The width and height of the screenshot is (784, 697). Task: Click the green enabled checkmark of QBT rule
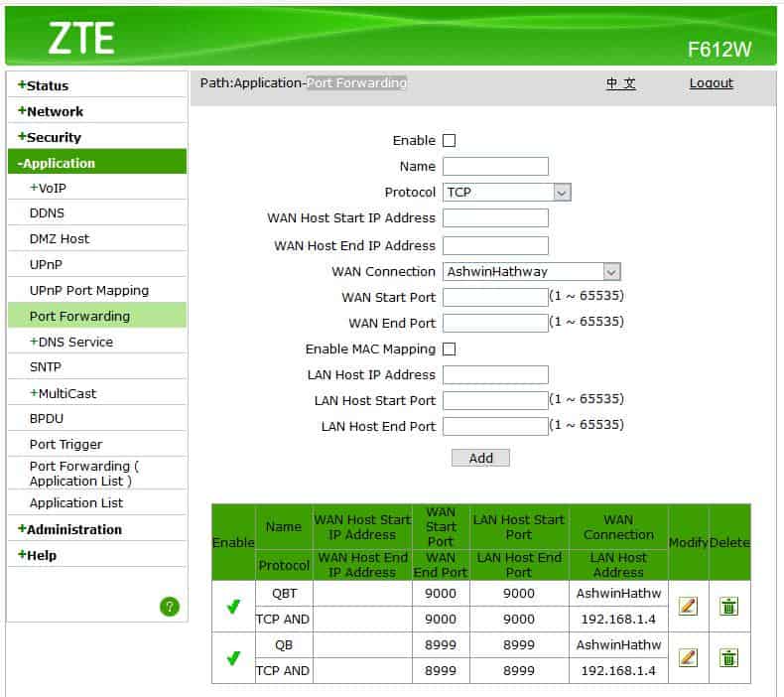[233, 607]
